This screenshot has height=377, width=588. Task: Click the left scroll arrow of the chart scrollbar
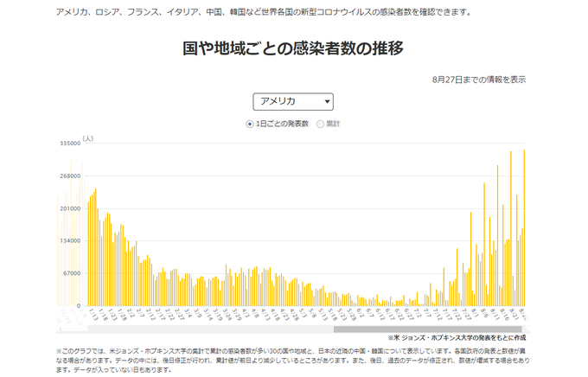coord(60,329)
